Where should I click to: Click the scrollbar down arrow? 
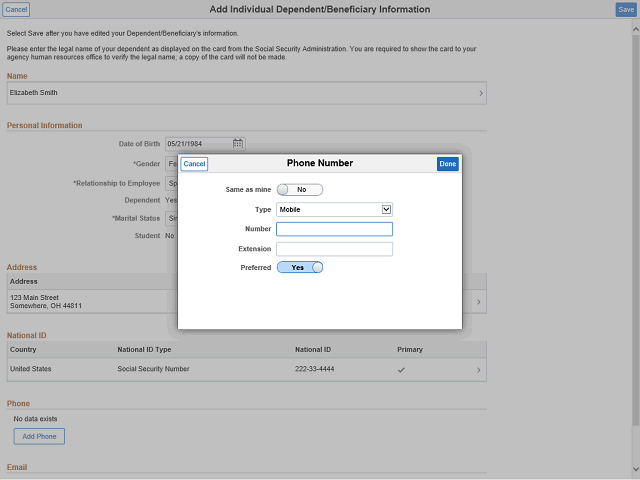(636, 469)
